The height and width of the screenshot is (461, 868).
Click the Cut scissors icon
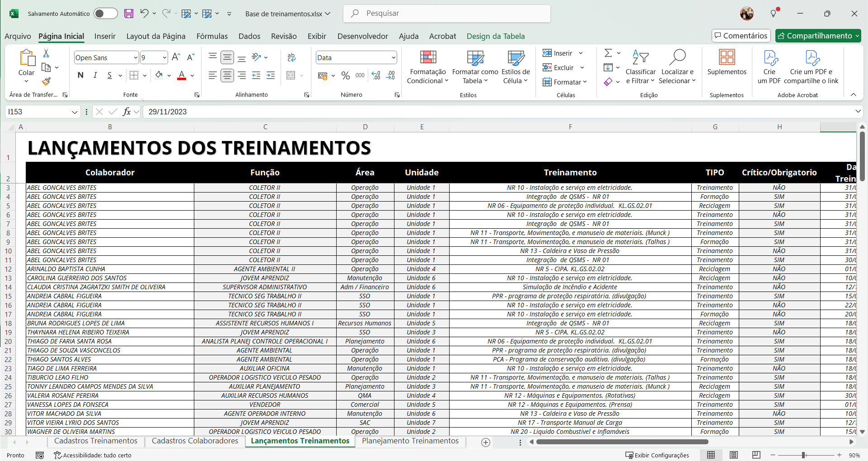tap(46, 53)
